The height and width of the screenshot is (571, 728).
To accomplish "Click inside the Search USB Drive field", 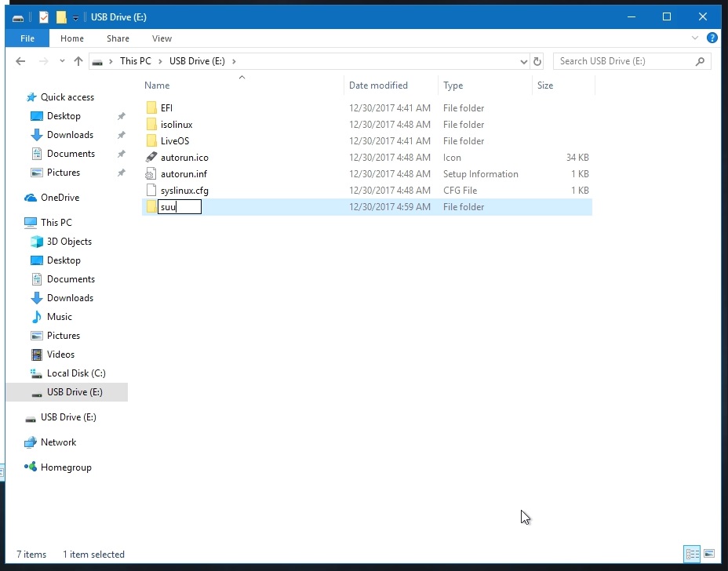I will click(624, 61).
